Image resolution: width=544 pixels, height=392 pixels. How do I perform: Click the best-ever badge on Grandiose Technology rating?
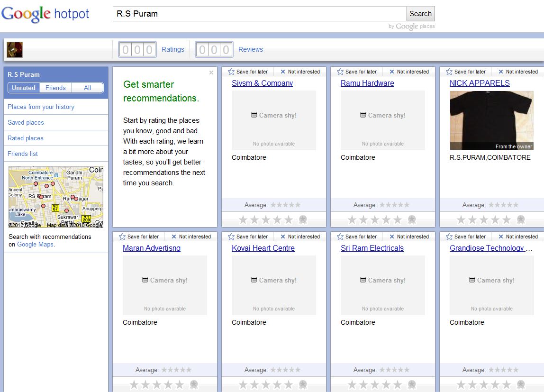coord(521,384)
